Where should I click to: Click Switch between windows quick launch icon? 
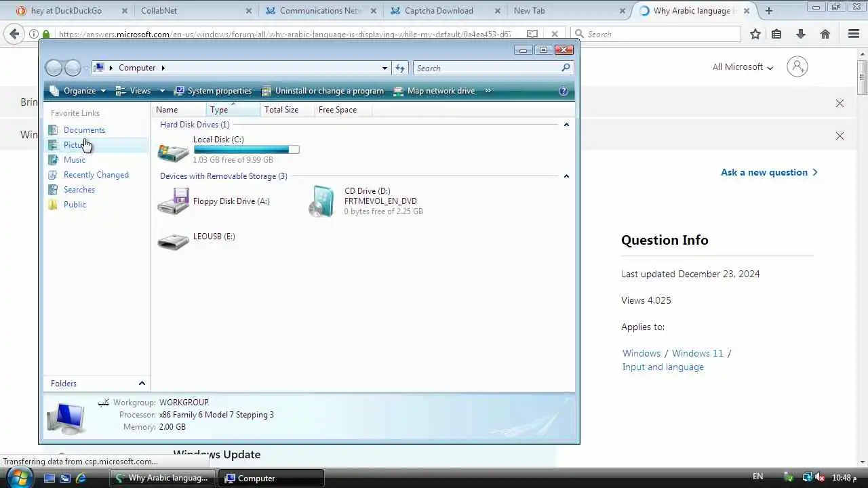click(65, 478)
